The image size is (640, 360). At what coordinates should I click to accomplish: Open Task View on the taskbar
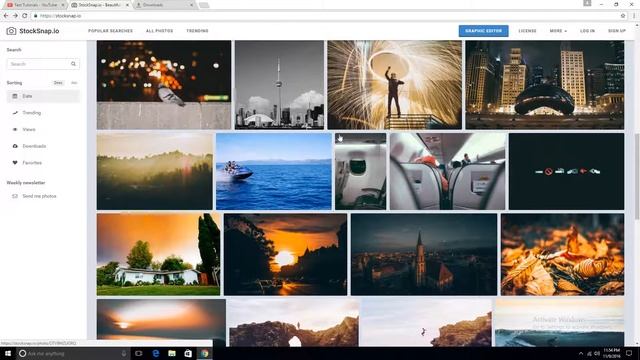pyautogui.click(x=139, y=353)
